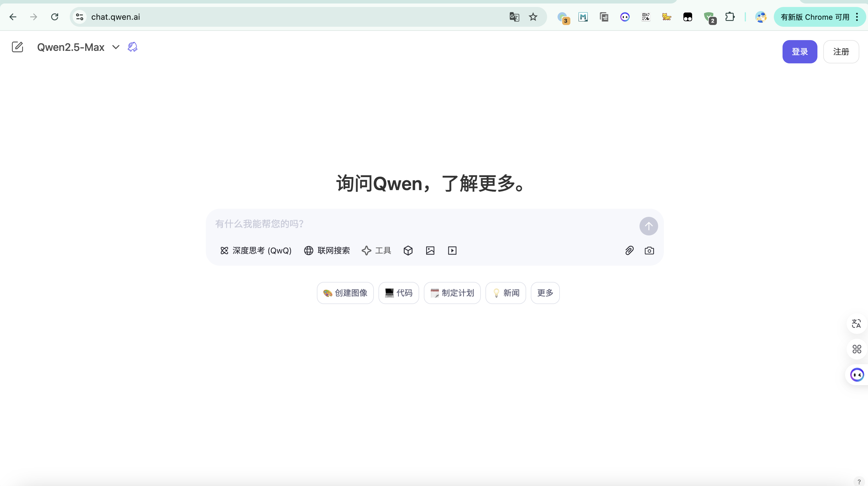This screenshot has width=868, height=486.
Task: Open the help question mark at bottom right
Action: 859,482
